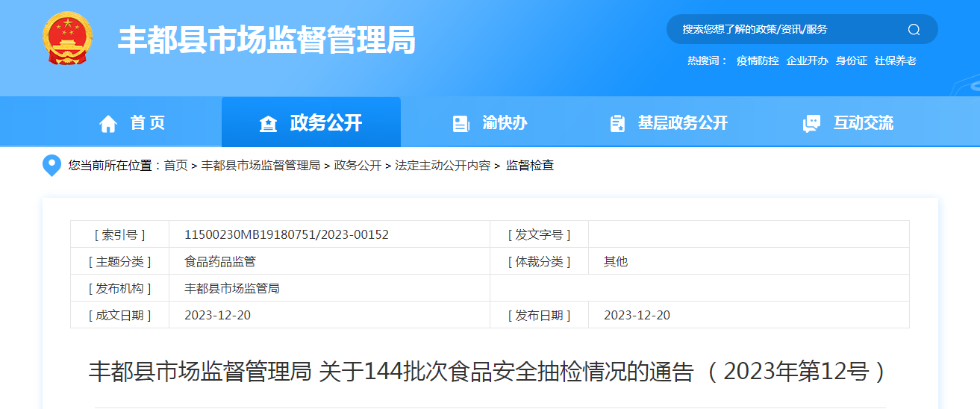Click the home icon beside 首页
This screenshot has width=980, height=409.
pyautogui.click(x=108, y=124)
